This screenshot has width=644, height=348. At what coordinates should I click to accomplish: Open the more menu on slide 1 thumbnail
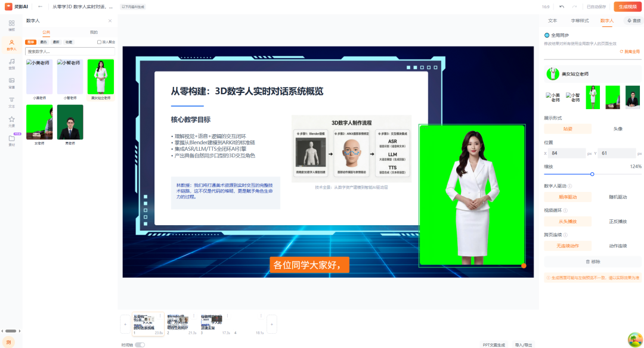[160, 316]
